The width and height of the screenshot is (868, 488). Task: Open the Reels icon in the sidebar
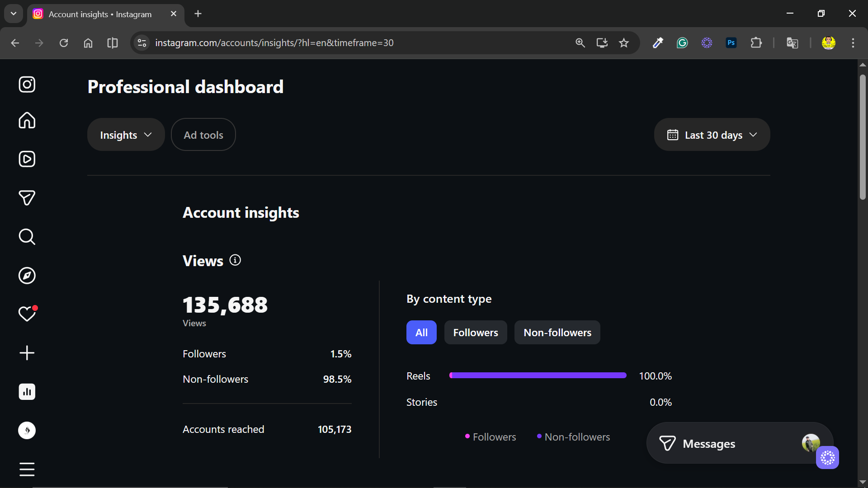point(27,159)
